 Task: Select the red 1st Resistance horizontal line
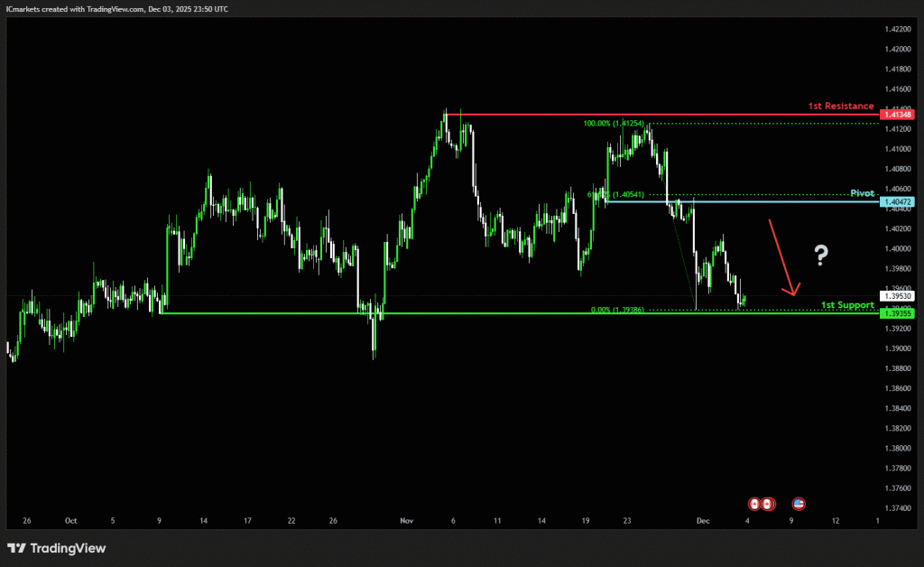632,115
